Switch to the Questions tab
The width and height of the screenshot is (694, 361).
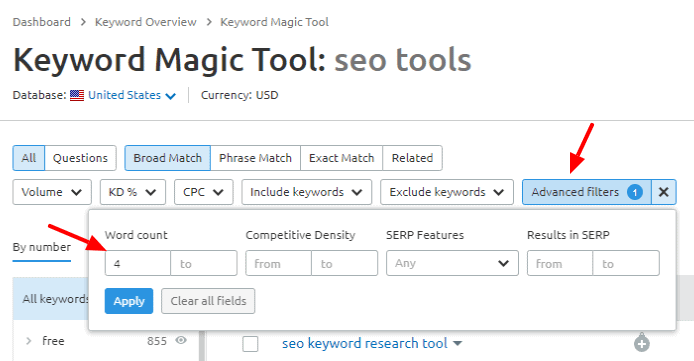pos(80,158)
